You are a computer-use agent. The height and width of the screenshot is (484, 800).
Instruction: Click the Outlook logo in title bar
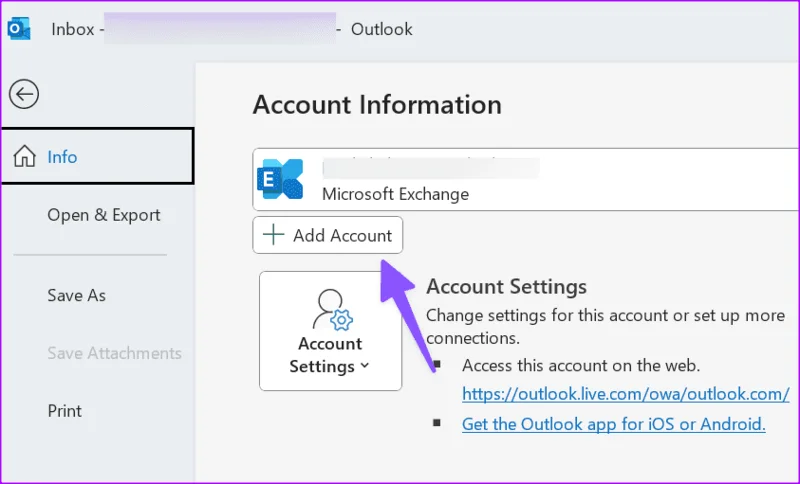pyautogui.click(x=19, y=29)
